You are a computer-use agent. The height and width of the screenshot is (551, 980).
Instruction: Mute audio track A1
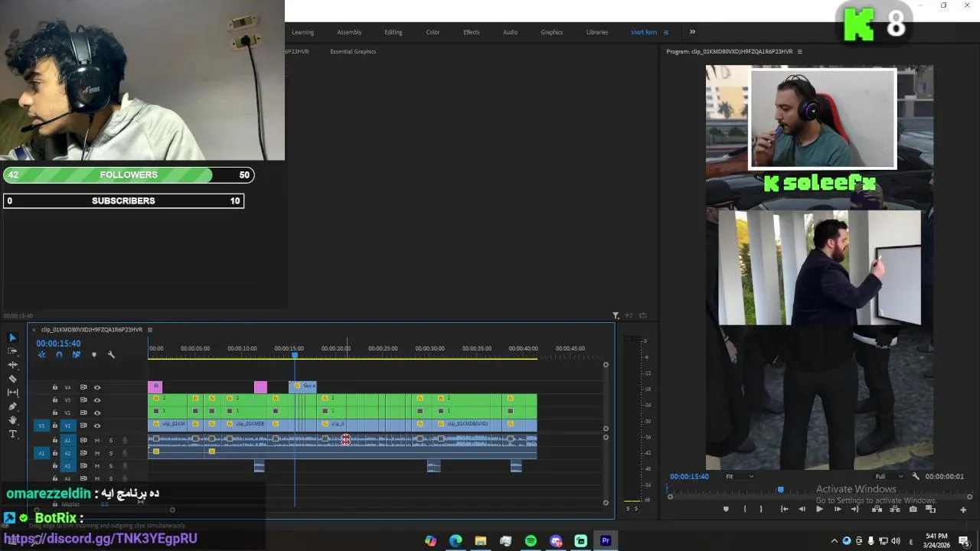point(97,440)
